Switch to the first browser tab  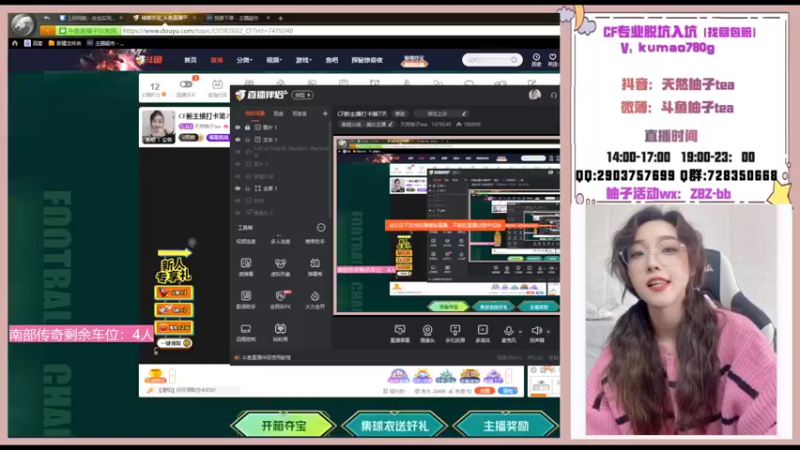pos(91,18)
